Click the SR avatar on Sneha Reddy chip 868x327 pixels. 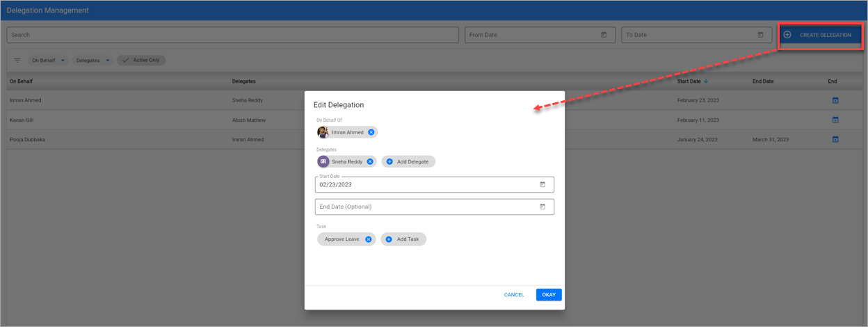pos(323,161)
